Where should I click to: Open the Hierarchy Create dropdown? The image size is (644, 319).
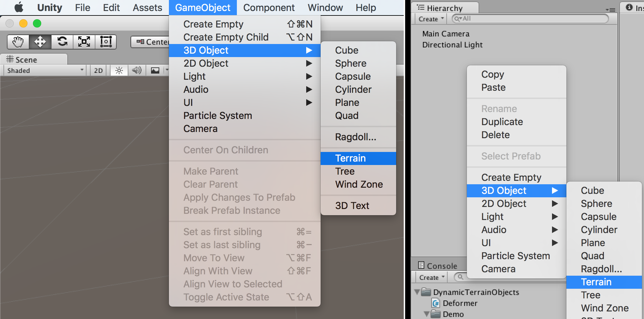[x=431, y=19]
